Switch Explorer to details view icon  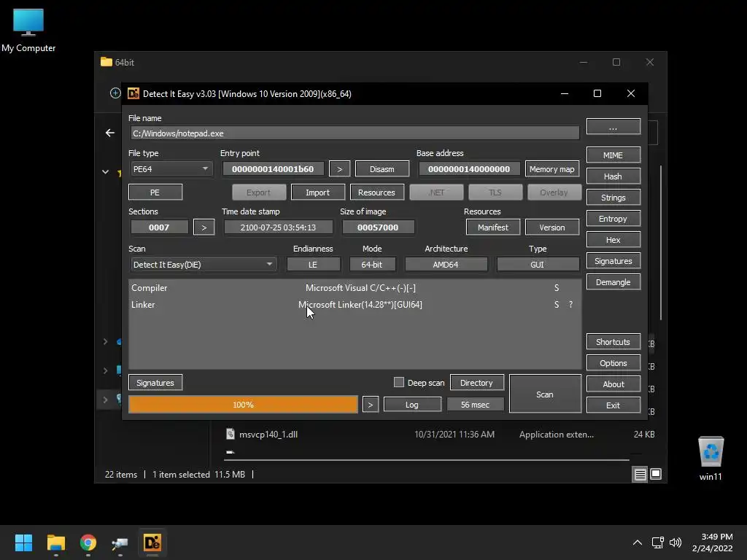point(640,474)
